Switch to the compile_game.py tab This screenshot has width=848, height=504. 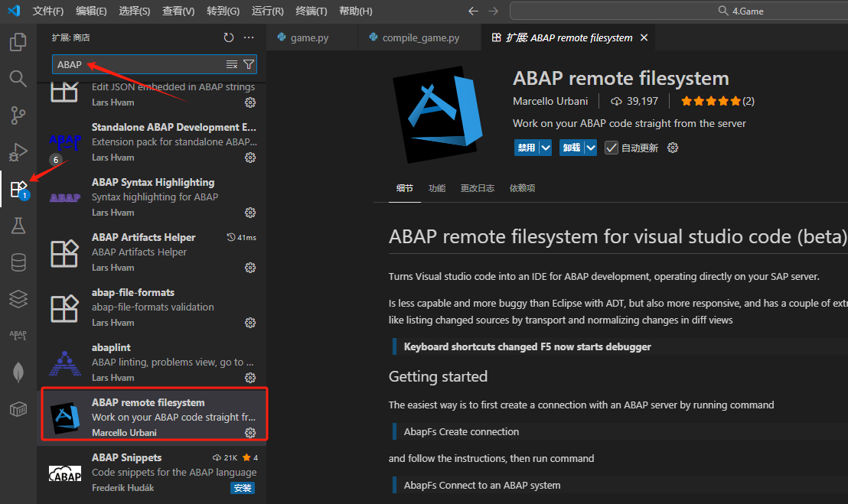tap(421, 37)
